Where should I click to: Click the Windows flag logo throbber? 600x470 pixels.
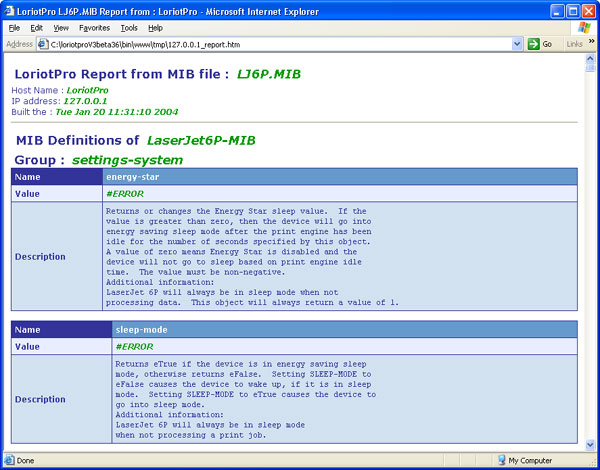click(583, 28)
